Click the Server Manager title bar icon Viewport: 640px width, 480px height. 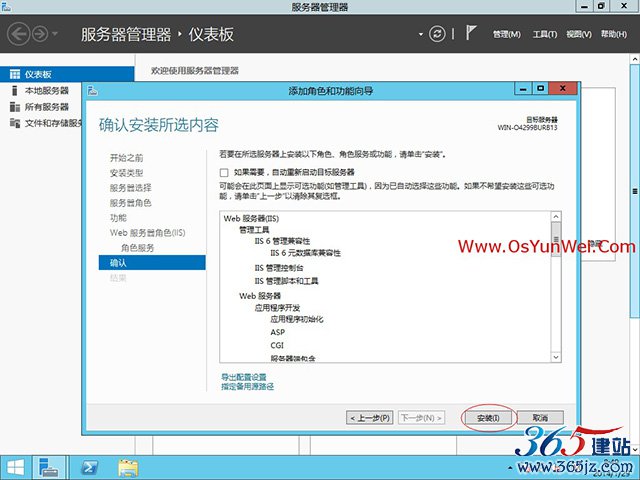[6, 7]
